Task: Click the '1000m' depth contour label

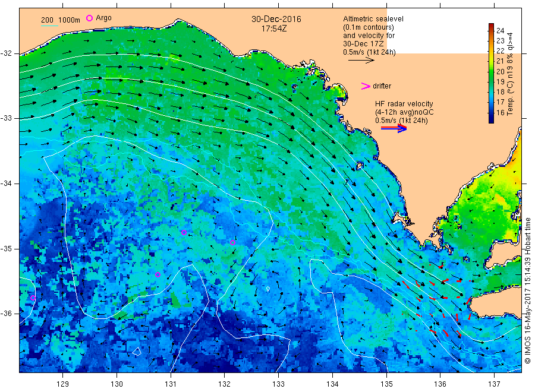Action: [70, 20]
